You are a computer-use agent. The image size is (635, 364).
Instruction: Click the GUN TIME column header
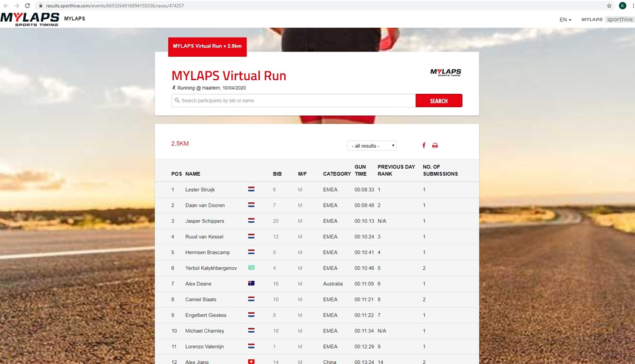point(360,170)
